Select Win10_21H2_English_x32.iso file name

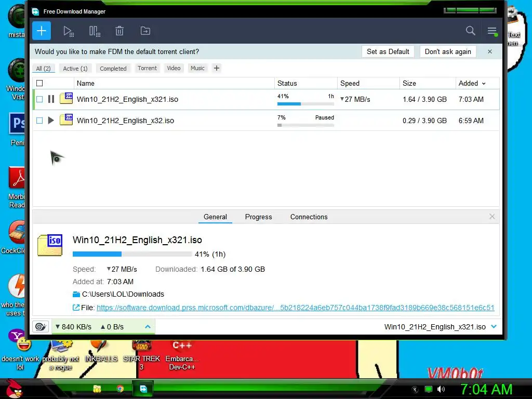125,121
